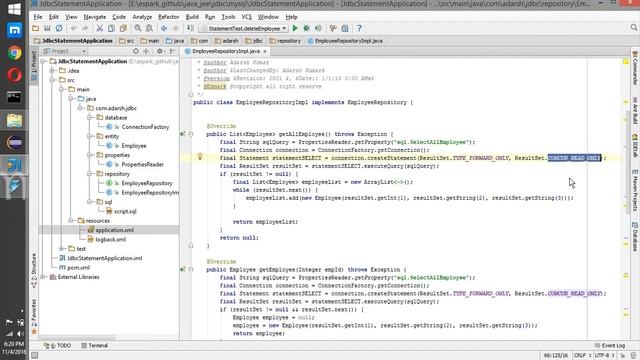
Task: Click the Help question mark icon
Action: [359, 28]
